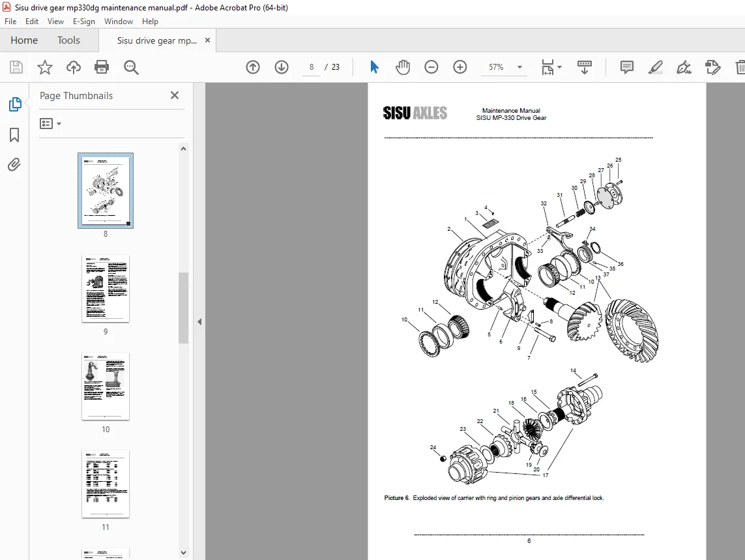Switch to the Tools tab
745x560 pixels.
point(69,40)
